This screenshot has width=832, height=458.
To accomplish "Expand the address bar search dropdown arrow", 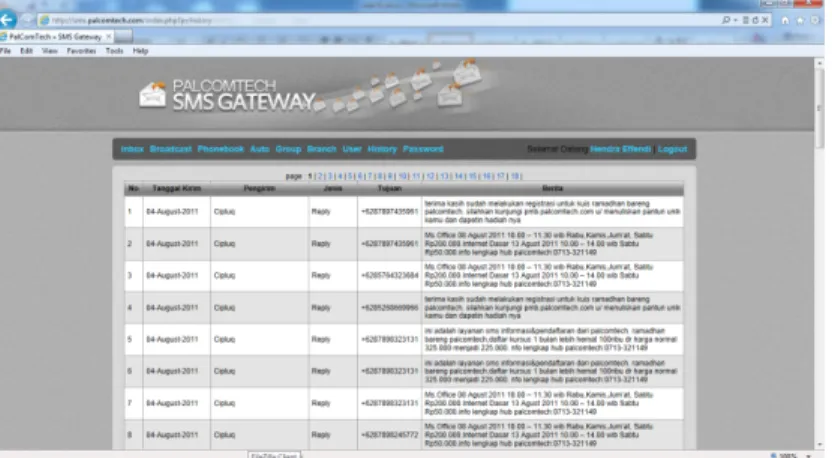I will pos(735,20).
